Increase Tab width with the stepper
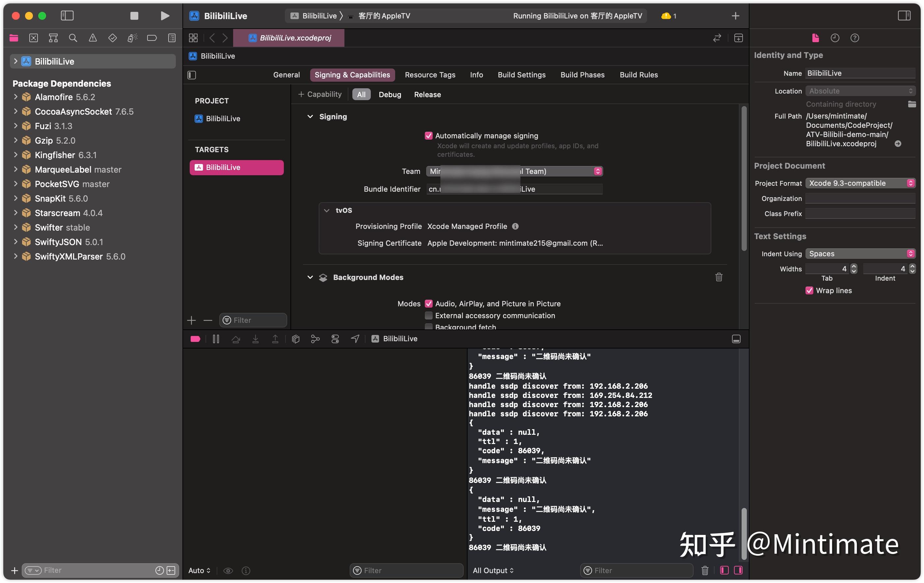The image size is (924, 583). 854,266
